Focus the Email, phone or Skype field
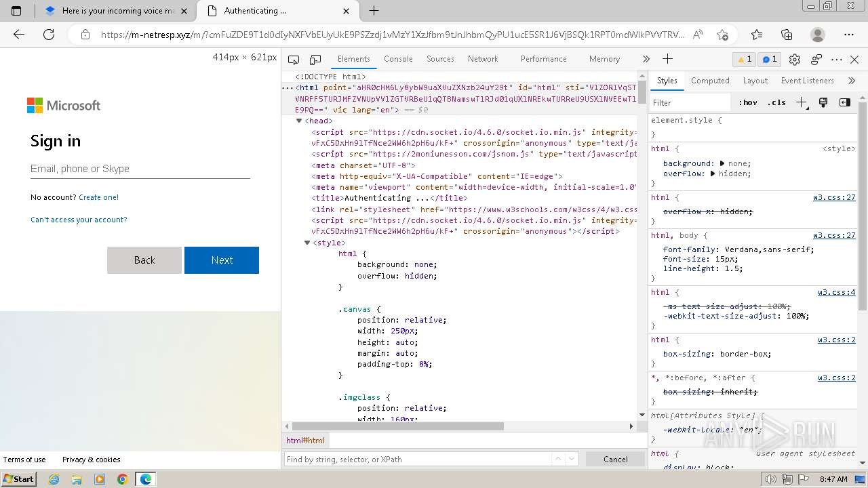Screen dimensions: 868x488 point(140,169)
